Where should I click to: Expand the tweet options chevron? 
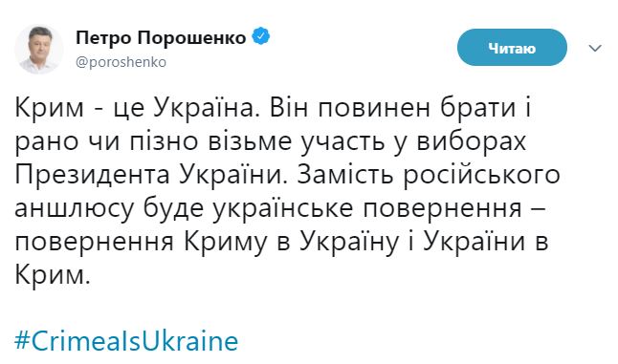click(595, 48)
